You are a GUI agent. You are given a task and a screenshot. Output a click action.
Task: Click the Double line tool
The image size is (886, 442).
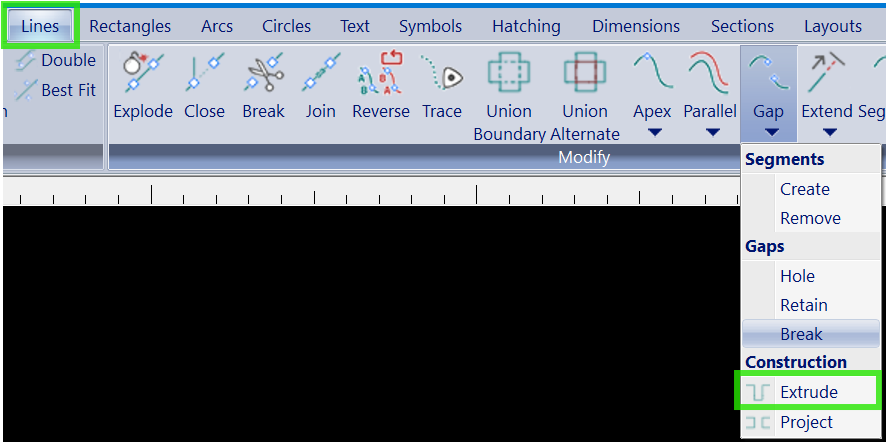tap(55, 60)
